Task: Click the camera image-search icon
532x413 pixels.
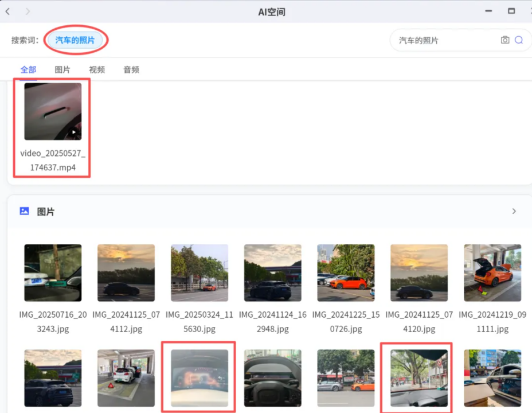Action: pos(504,40)
